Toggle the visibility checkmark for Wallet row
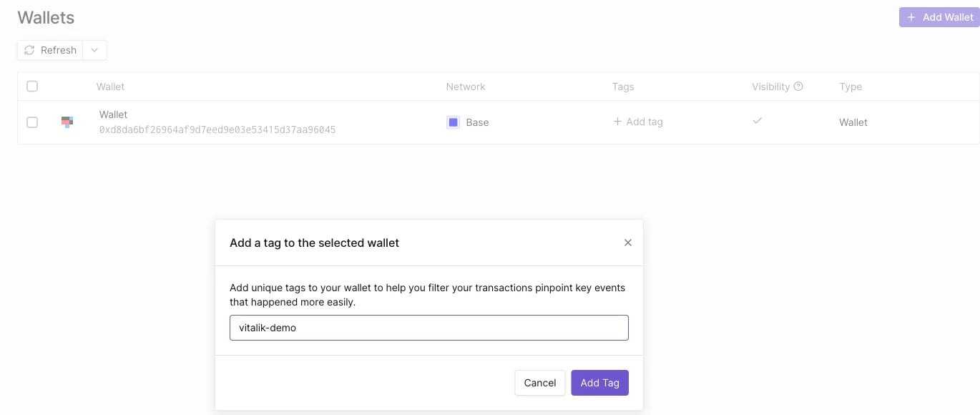Viewport: 980px width, 415px height. pos(758,121)
